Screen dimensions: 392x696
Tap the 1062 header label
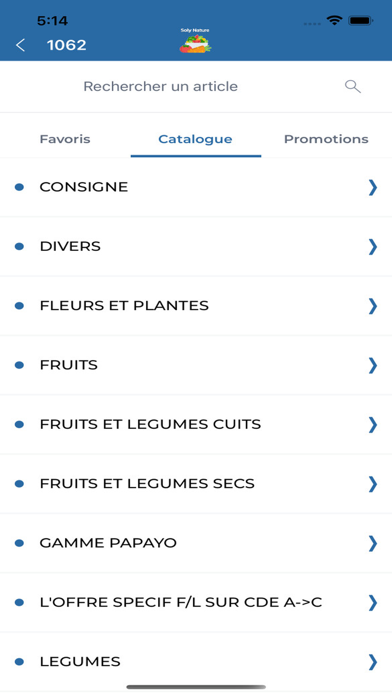point(67,45)
